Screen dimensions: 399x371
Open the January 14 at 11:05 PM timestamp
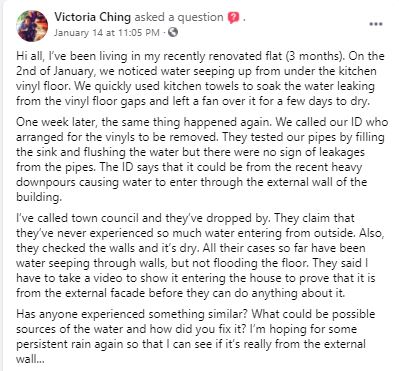107,33
